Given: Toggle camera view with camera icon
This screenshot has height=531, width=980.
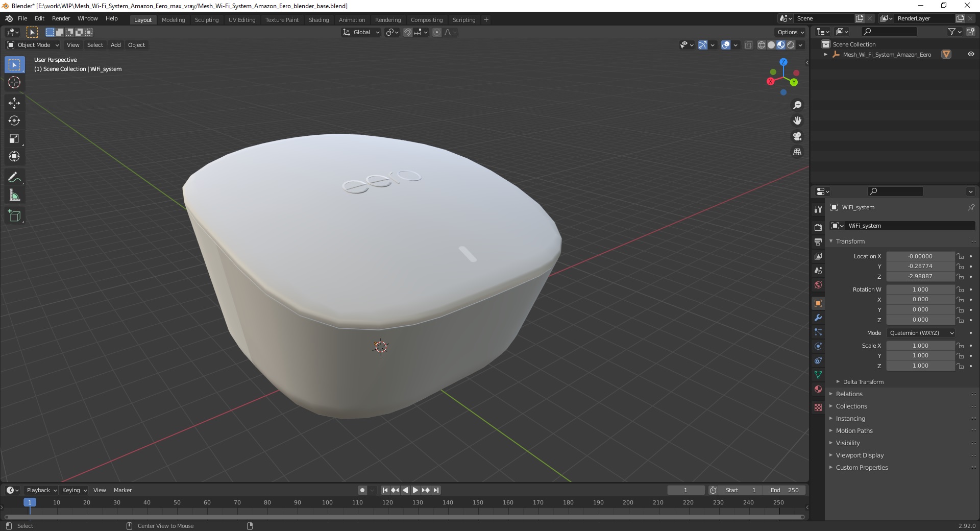Looking at the screenshot, I should point(797,136).
